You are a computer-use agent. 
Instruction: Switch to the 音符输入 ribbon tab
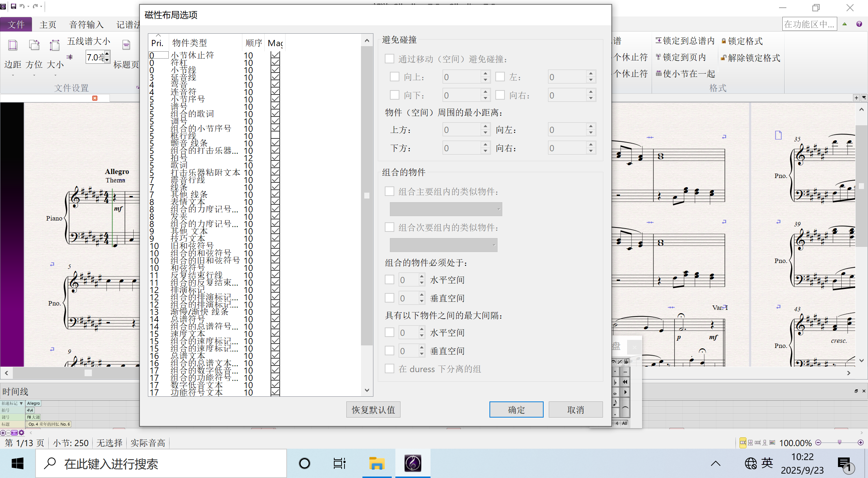(x=86, y=25)
